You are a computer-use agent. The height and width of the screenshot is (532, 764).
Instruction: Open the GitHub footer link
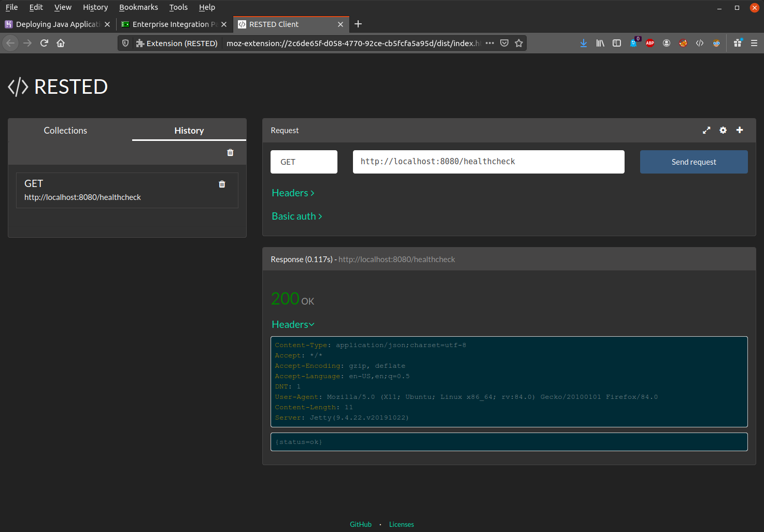[x=361, y=524]
